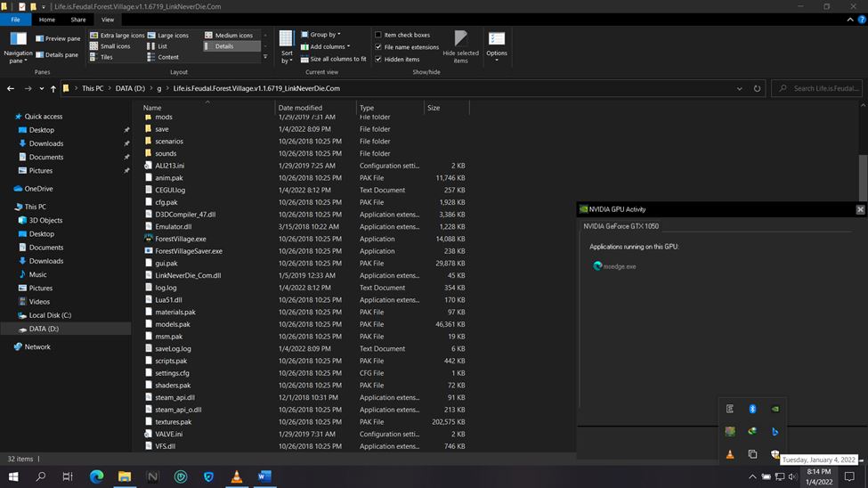Select the Details layout
Viewport: 868px width, 488px height.
231,46
